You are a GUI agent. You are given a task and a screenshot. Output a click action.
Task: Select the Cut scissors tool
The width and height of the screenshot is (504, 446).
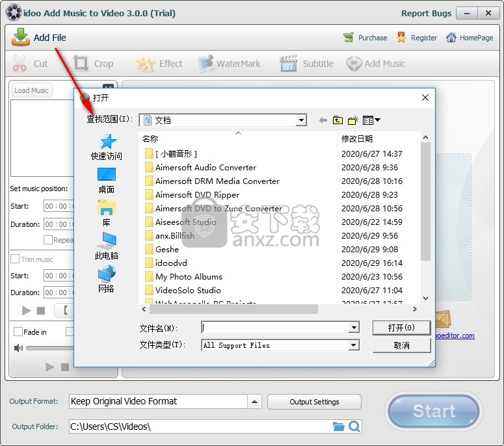coord(20,63)
